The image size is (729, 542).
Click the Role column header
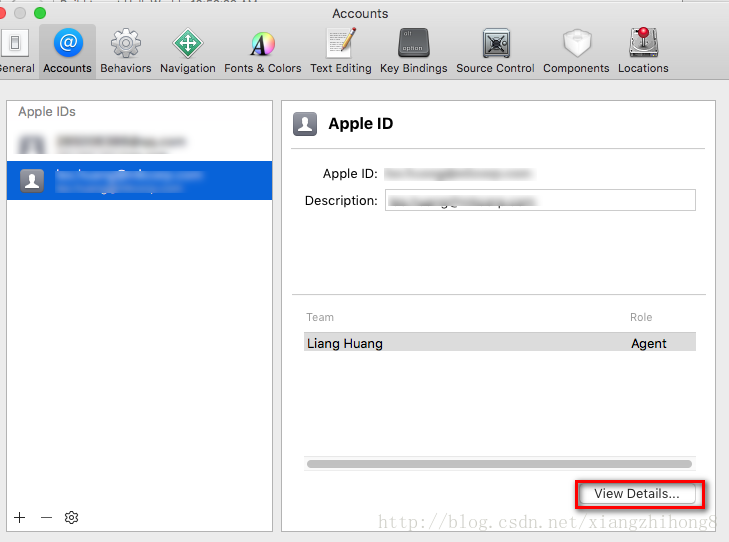[x=641, y=317]
